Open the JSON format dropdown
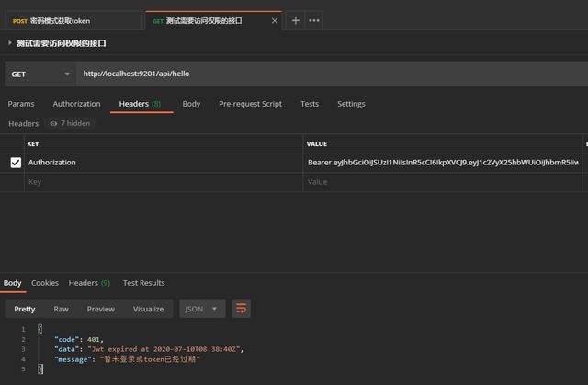This screenshot has height=385, width=588. click(202, 309)
